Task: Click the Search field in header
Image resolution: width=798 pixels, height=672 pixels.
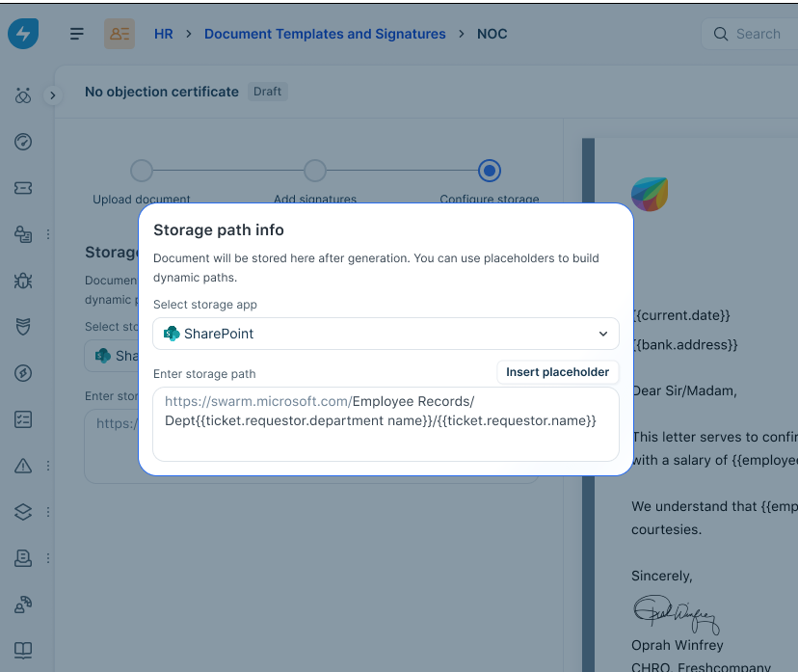Action: 749,34
